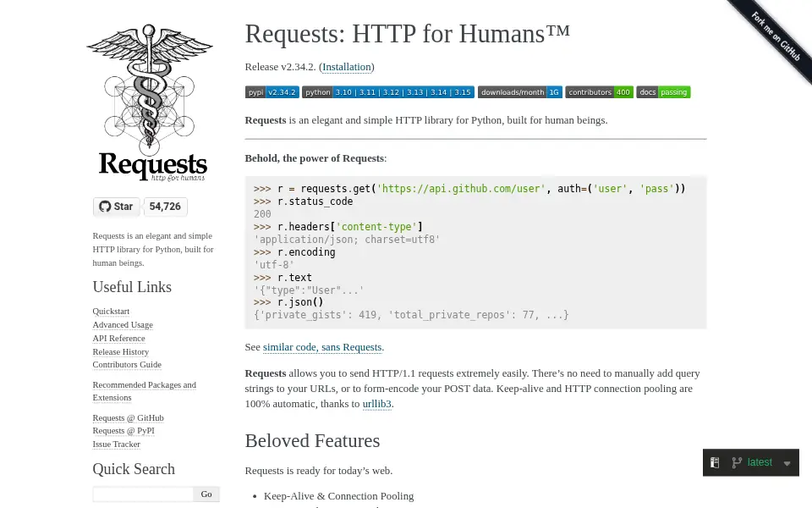812x508 pixels.
Task: Click 'Requests is ready for today's web' text
Action: coord(319,471)
